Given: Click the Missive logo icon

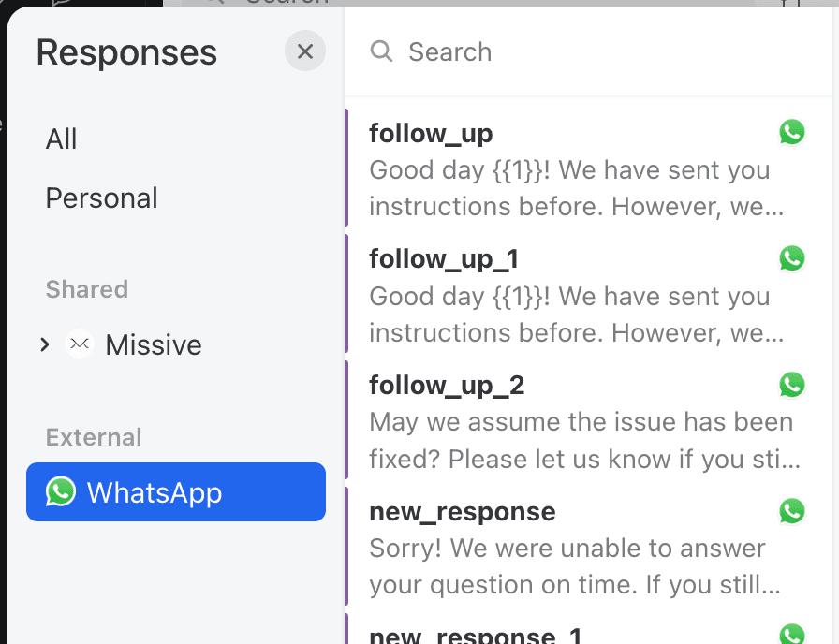Looking at the screenshot, I should (x=81, y=345).
